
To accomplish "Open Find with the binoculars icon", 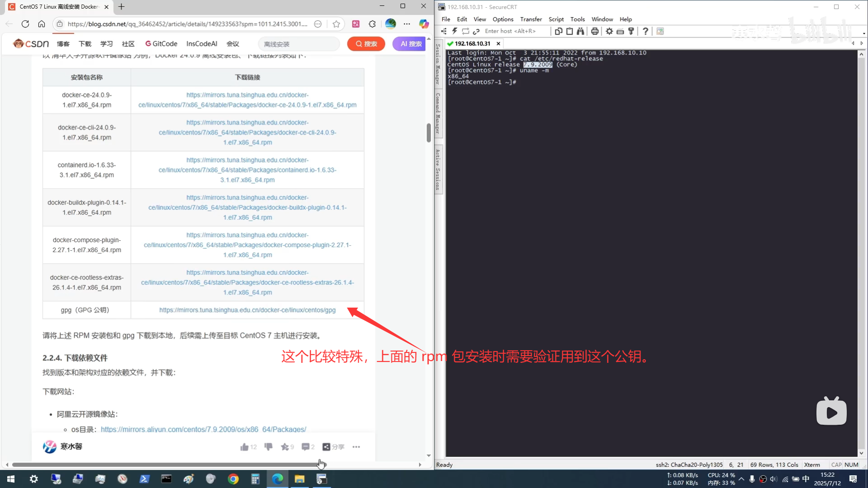I will 580,31.
